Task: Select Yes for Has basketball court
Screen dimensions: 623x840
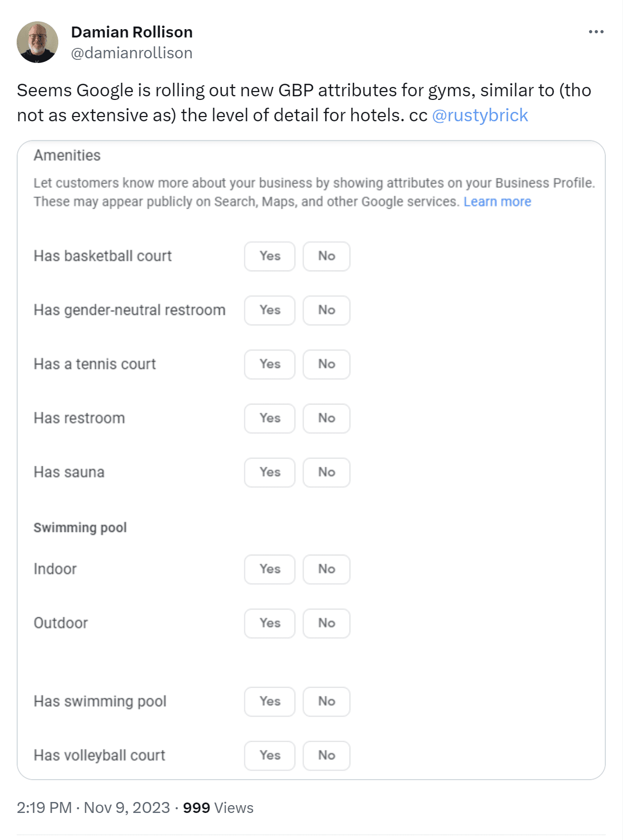Action: click(x=270, y=256)
